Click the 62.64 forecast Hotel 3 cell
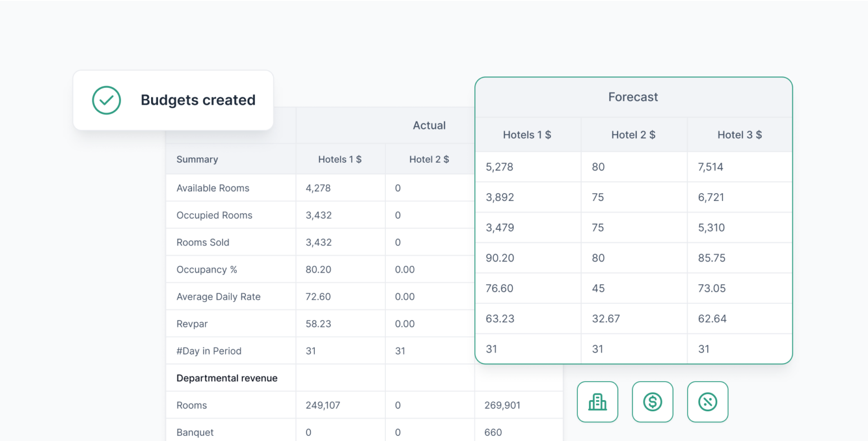 click(740, 318)
